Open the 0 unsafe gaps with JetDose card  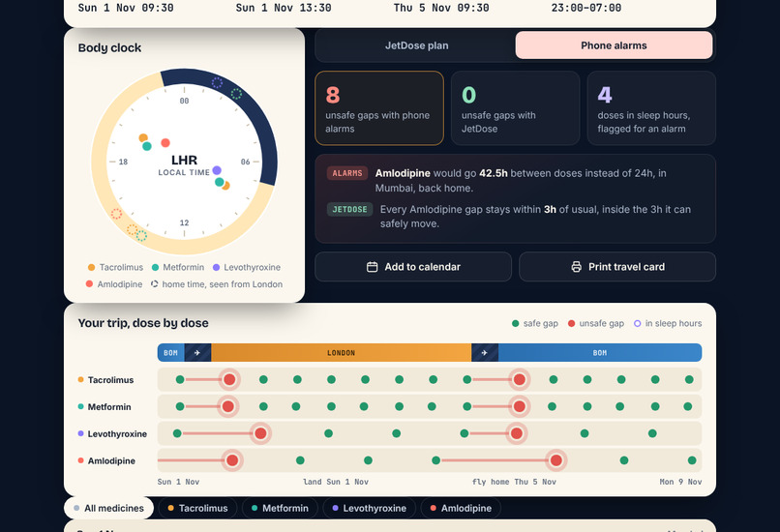tap(516, 108)
